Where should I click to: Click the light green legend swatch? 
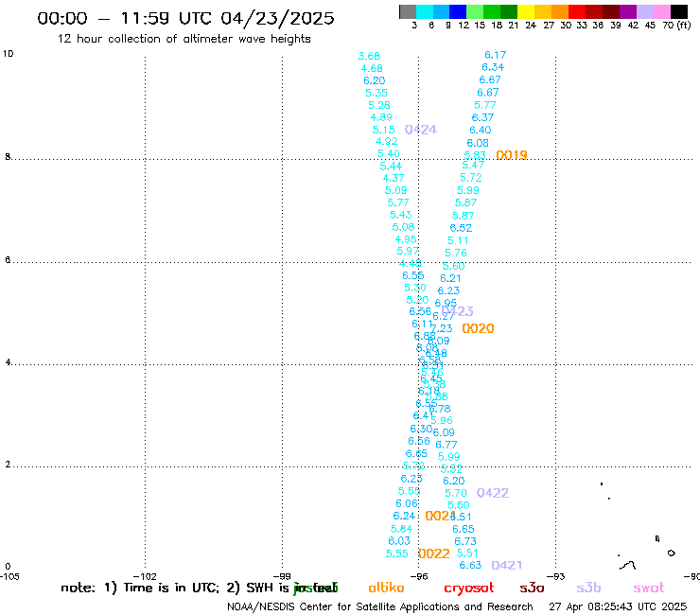475,11
